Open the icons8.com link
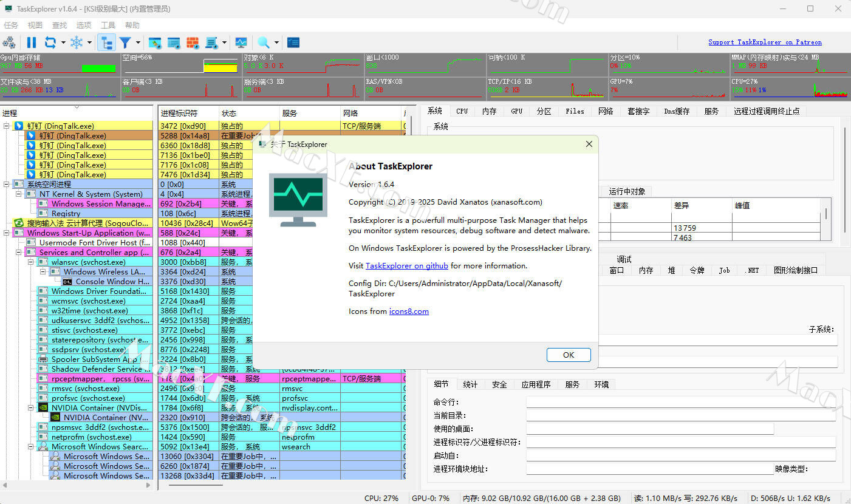This screenshot has width=851, height=504. 409,312
